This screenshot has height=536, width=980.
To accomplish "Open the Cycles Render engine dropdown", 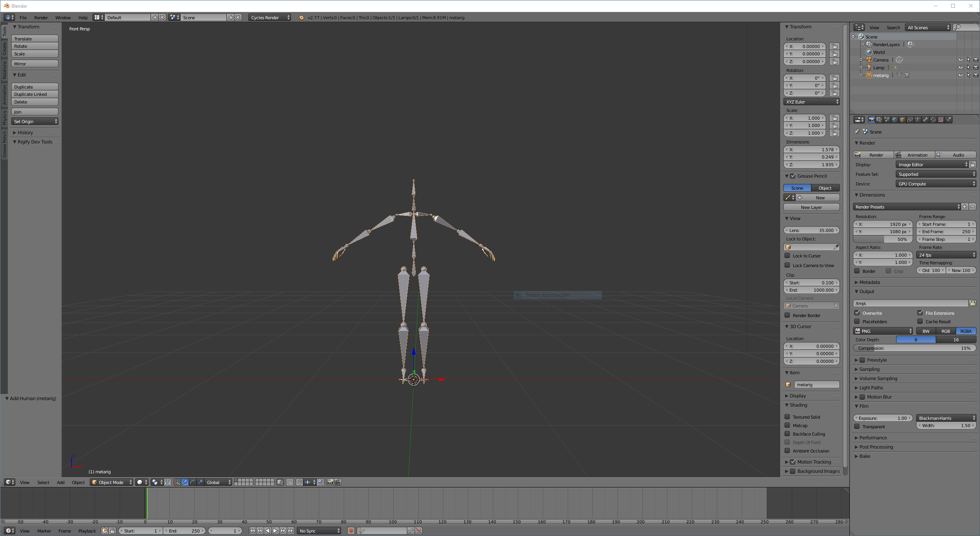I will [x=269, y=17].
